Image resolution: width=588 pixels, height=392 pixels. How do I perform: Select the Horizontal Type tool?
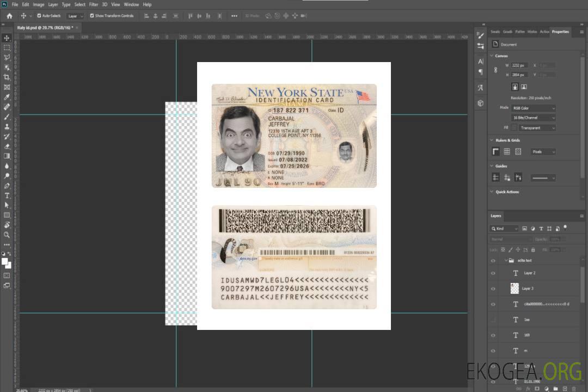[7, 195]
